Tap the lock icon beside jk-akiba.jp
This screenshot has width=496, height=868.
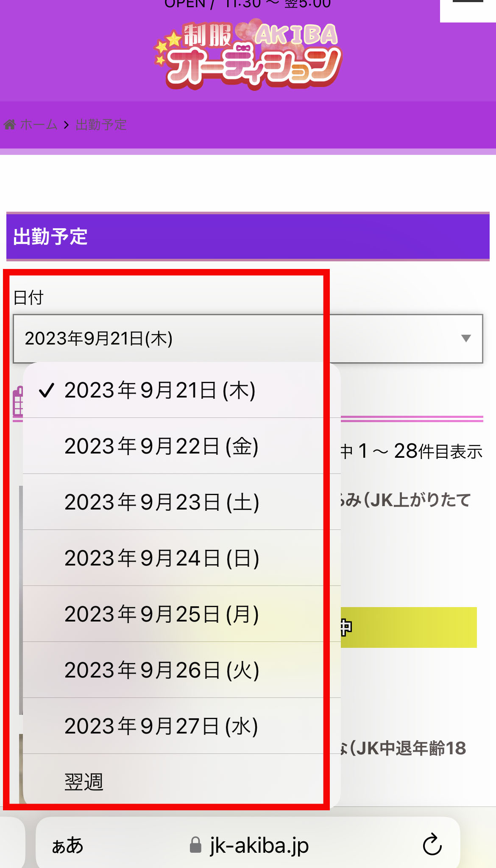195,845
